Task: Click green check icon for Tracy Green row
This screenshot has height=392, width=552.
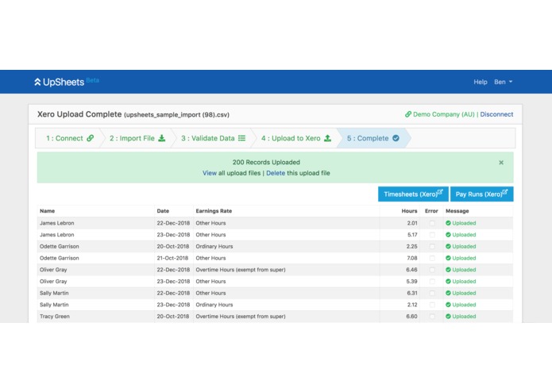Action: 448,317
